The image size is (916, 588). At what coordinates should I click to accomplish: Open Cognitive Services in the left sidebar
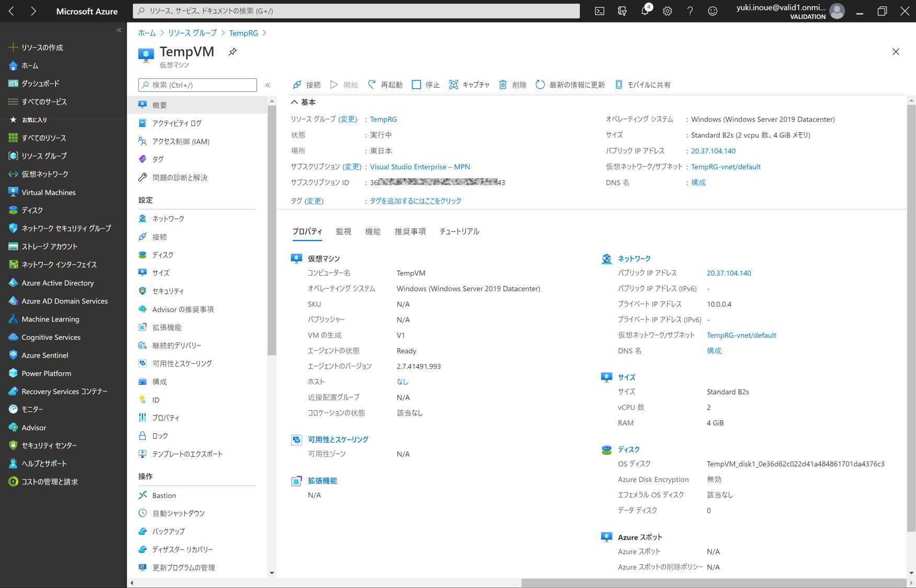coord(44,337)
